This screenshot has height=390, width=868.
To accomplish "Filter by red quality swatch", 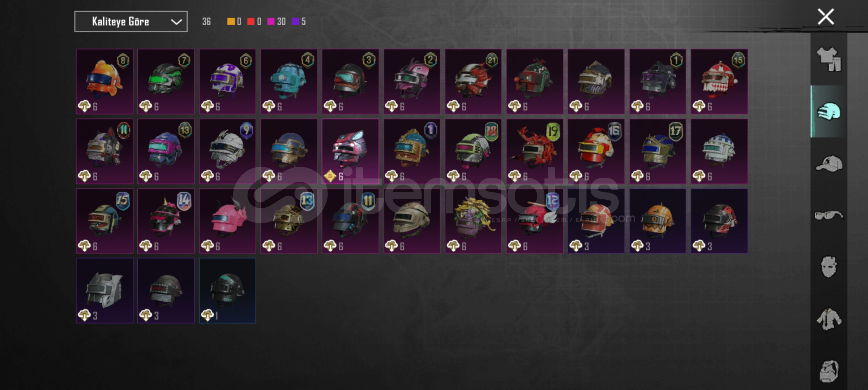I will coord(251,22).
